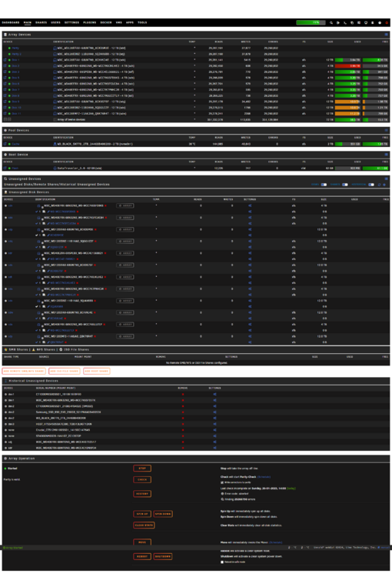Remove historical device Samsung_SSD_850_EVO with red X
The height and width of the screenshot is (577, 392).
[x=183, y=412]
